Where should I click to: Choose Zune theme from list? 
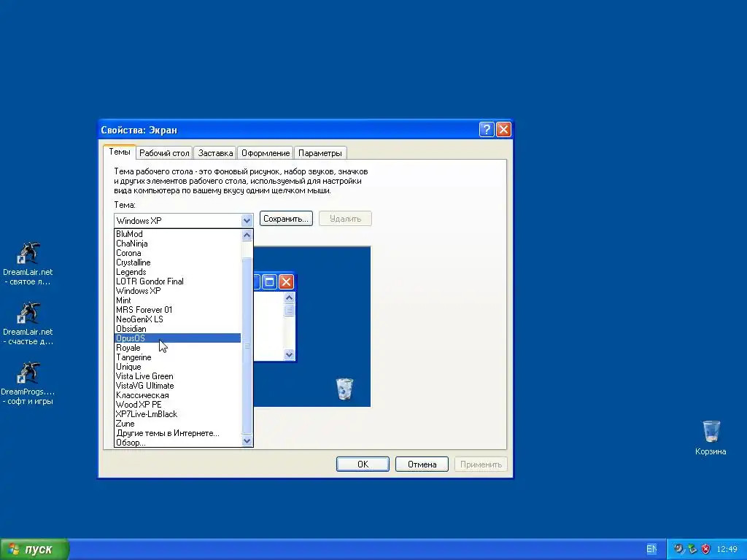click(178, 424)
